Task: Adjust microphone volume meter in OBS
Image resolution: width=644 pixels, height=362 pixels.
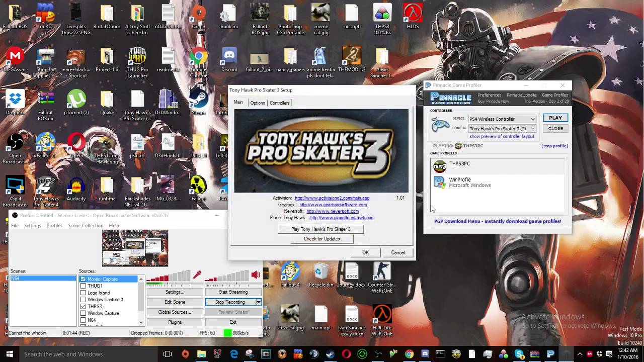Action: tap(169, 277)
